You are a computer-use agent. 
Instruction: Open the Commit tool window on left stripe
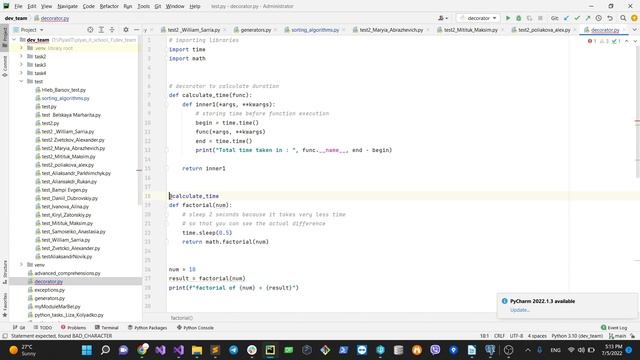4,66
